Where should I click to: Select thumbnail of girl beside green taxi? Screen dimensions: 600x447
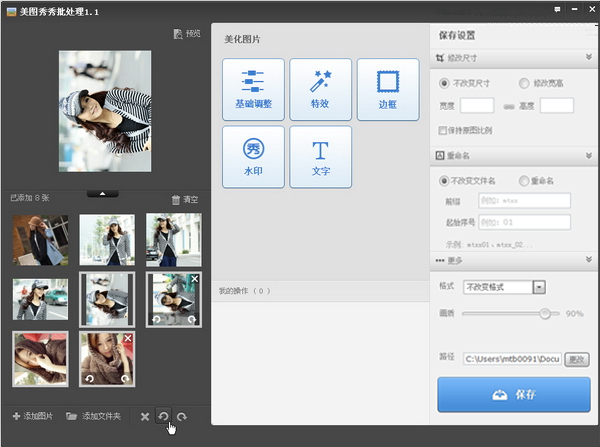(x=41, y=299)
